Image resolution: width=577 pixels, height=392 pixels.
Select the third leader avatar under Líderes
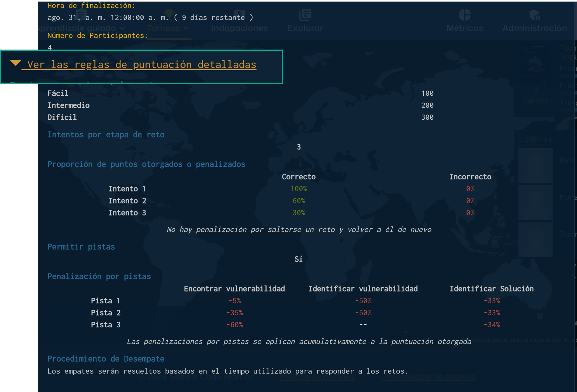(535, 240)
